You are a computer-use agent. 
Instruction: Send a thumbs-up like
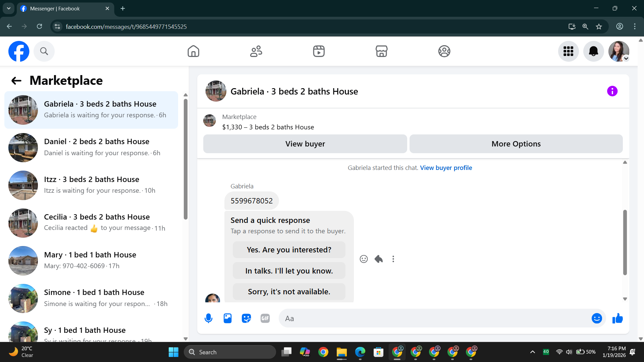tap(618, 318)
